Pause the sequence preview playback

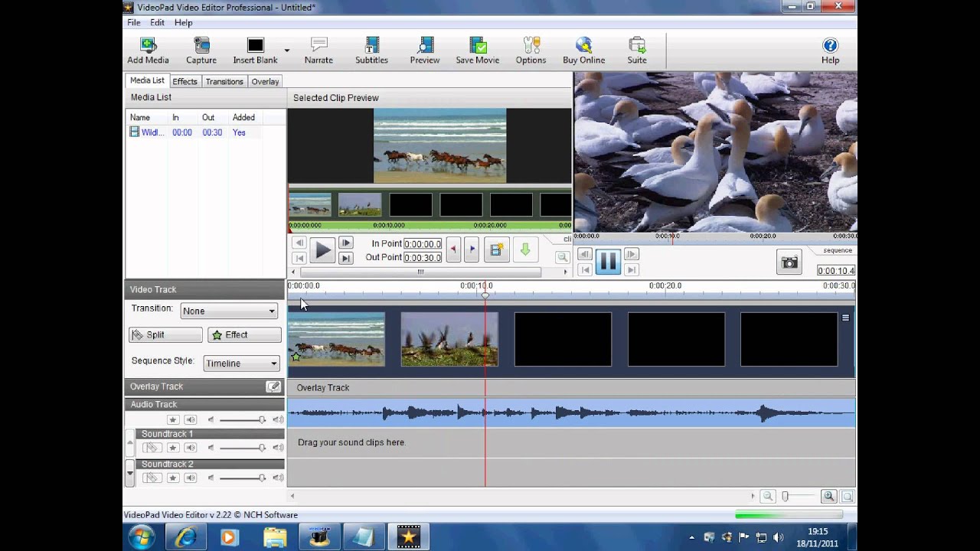(x=608, y=262)
